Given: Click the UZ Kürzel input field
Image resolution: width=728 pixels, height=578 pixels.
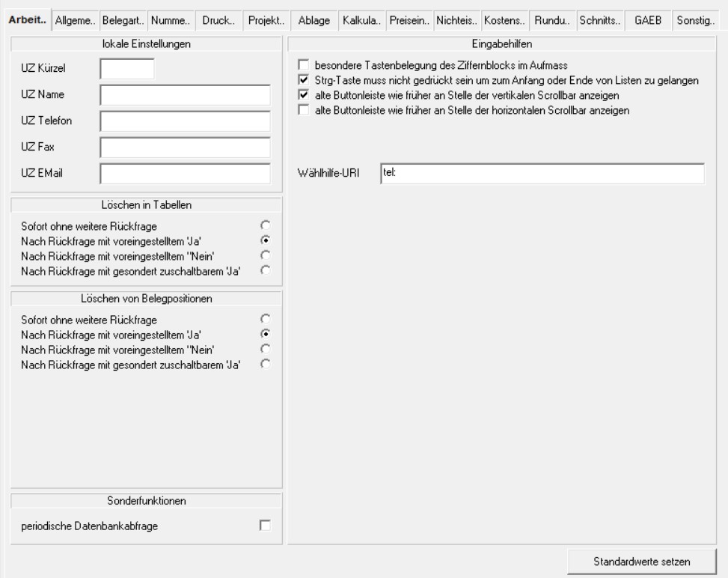Looking at the screenshot, I should pyautogui.click(x=127, y=69).
